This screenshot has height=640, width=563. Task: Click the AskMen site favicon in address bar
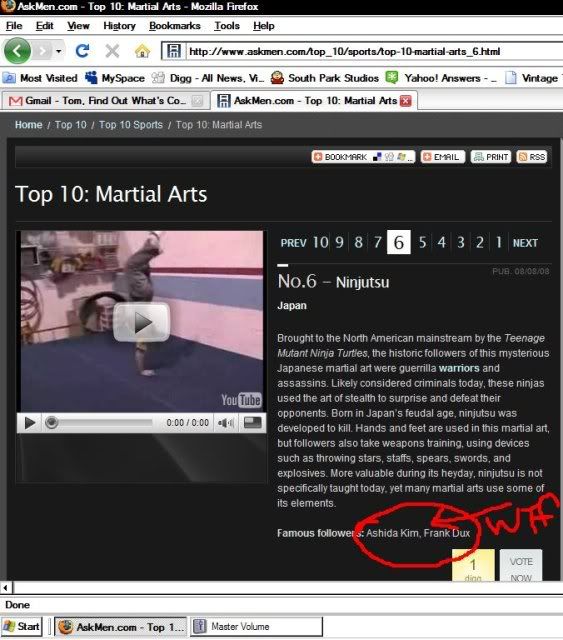point(174,51)
